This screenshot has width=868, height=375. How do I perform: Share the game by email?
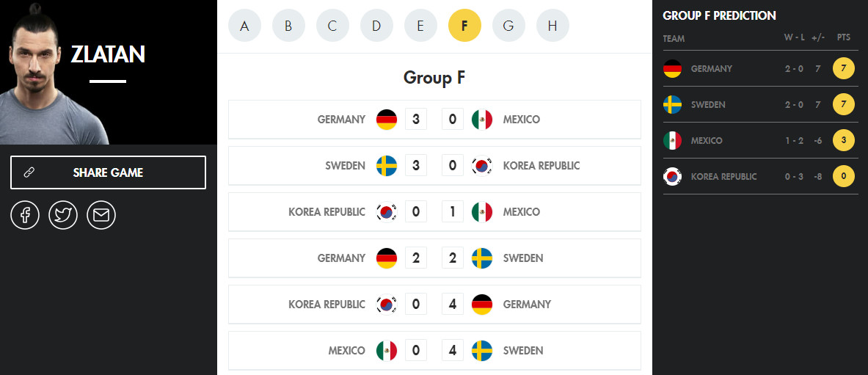tap(101, 215)
